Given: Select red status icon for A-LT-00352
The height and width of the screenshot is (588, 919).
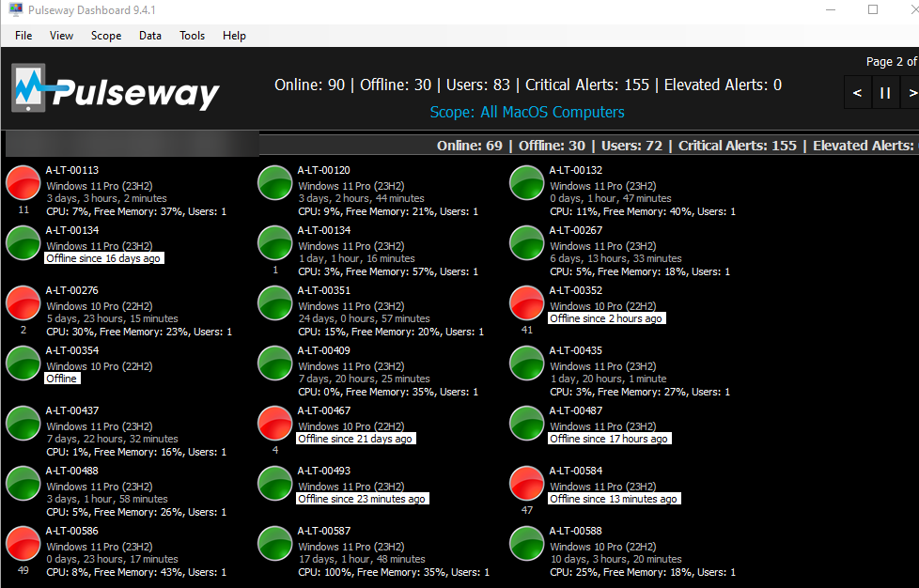Looking at the screenshot, I should point(527,302).
